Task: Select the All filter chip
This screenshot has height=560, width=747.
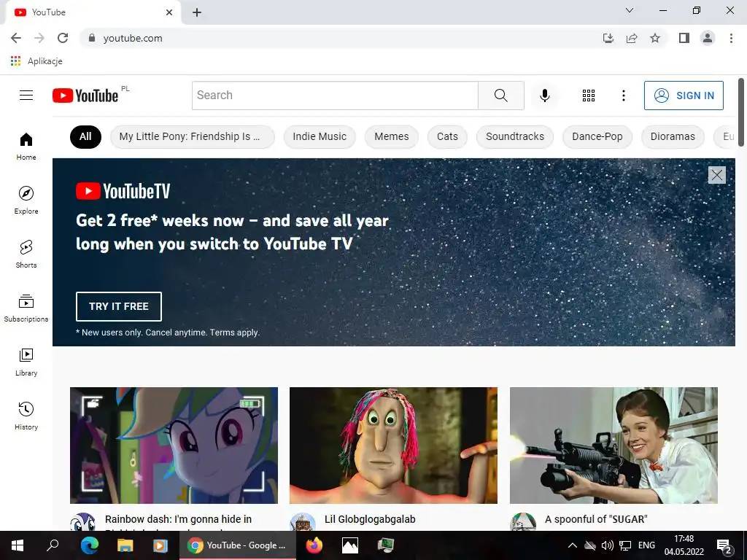Action: 85,136
